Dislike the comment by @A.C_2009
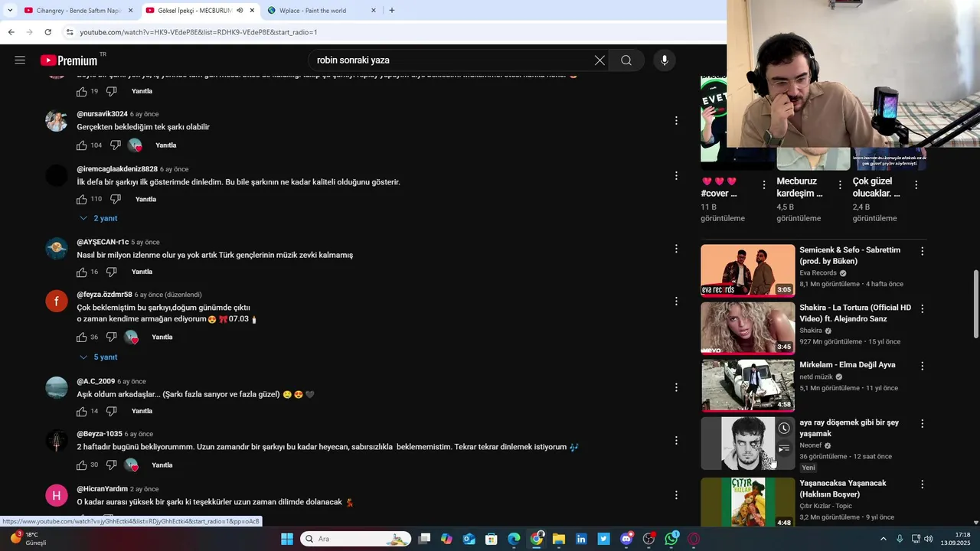The width and height of the screenshot is (980, 551). pos(111,411)
